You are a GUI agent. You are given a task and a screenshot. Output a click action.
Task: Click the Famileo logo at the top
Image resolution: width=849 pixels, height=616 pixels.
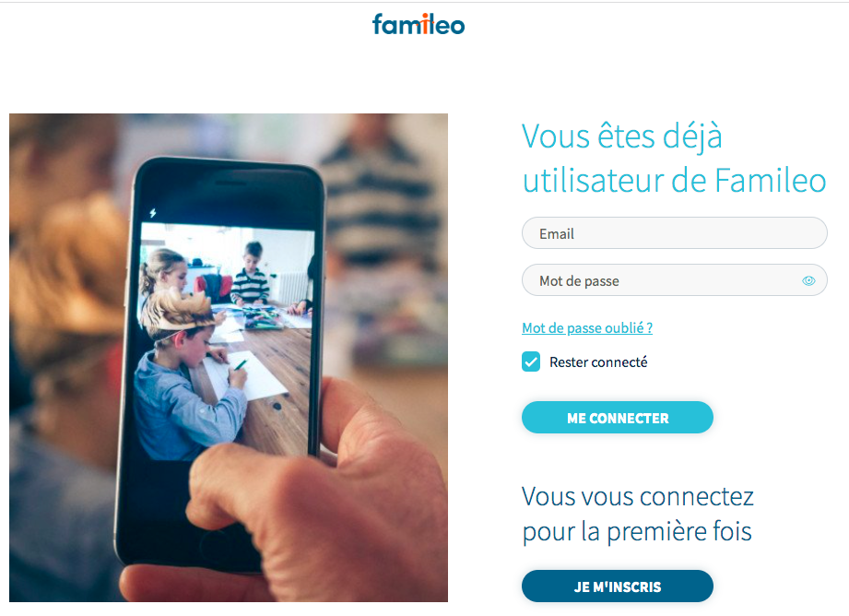pos(418,24)
